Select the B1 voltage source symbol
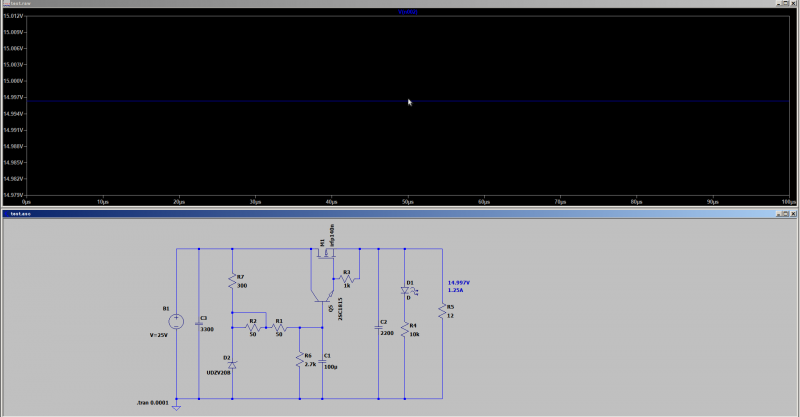This screenshot has height=417, width=800. click(176, 322)
